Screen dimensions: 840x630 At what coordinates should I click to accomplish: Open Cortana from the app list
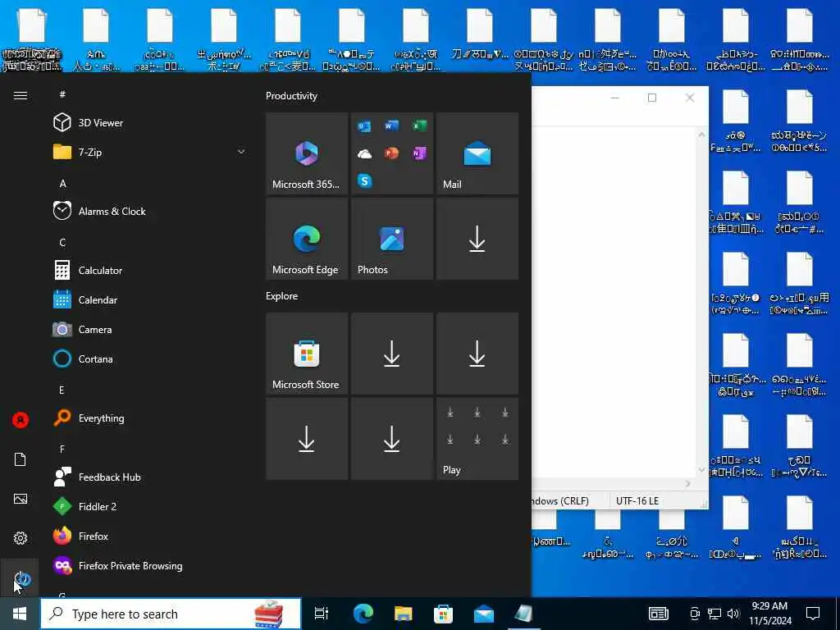click(150, 359)
